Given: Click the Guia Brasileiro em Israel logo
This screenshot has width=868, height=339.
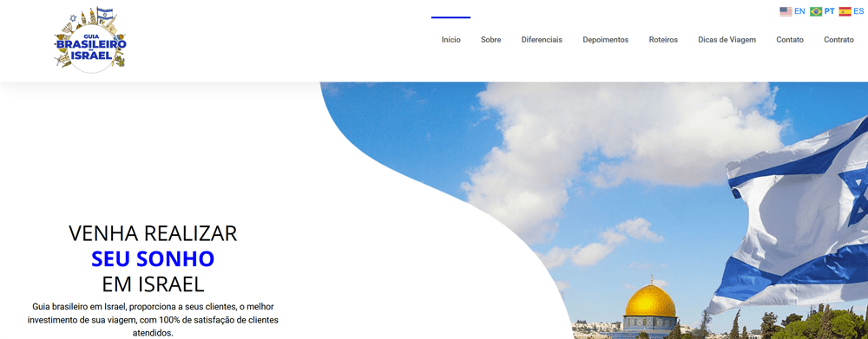Looking at the screenshot, I should [91, 41].
